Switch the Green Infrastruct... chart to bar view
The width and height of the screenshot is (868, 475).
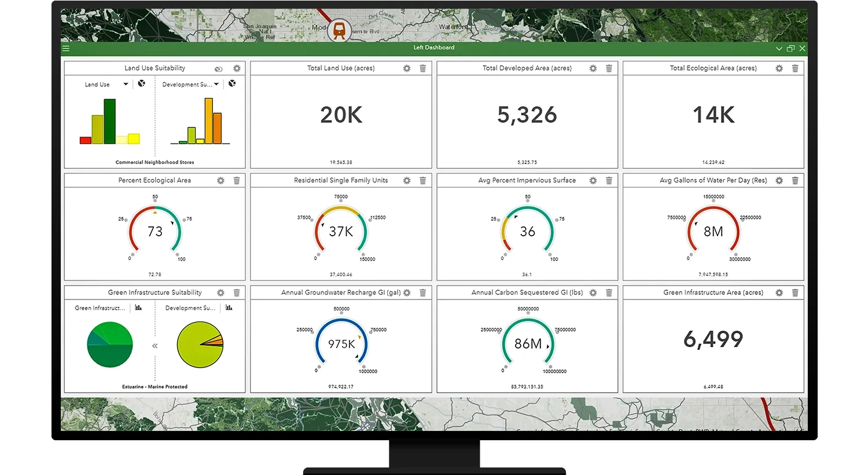pyautogui.click(x=138, y=308)
